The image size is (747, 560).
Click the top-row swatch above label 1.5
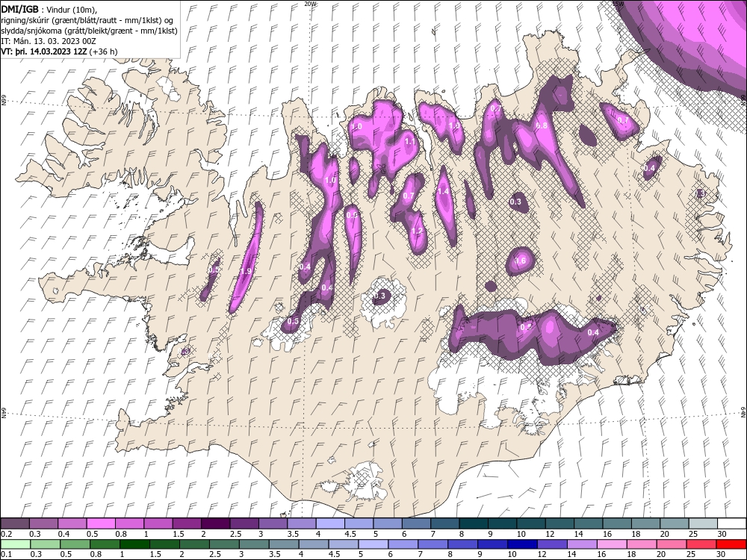[187, 523]
